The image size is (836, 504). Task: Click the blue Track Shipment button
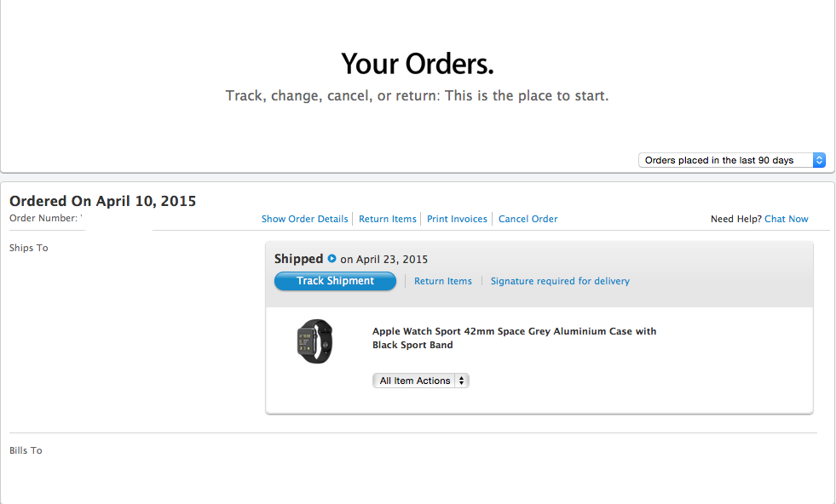click(336, 281)
